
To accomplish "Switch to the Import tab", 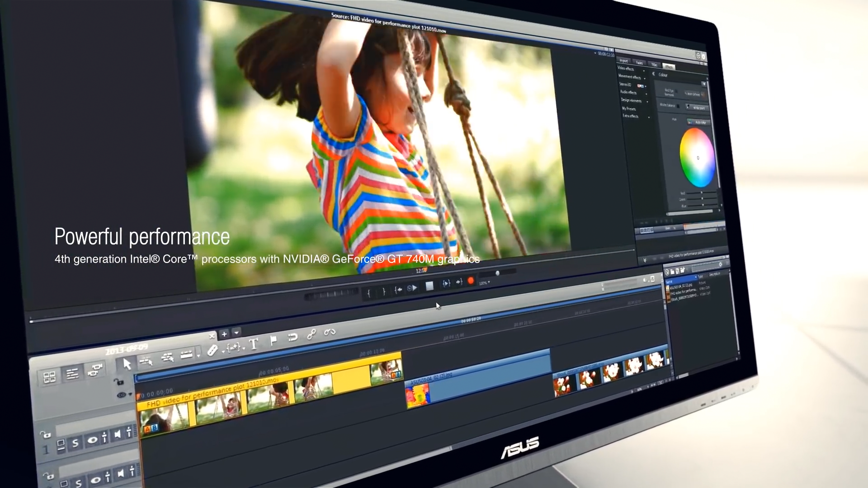I will click(624, 61).
